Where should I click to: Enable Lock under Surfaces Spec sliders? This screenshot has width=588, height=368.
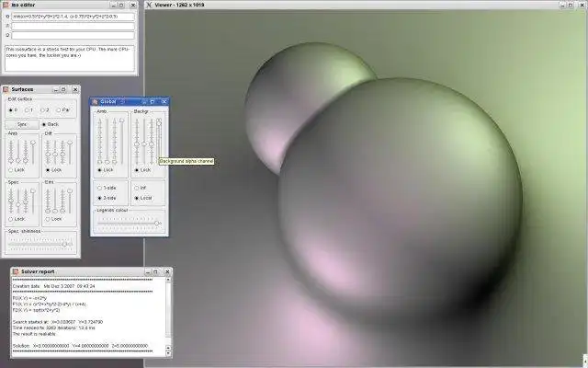pos(11,219)
